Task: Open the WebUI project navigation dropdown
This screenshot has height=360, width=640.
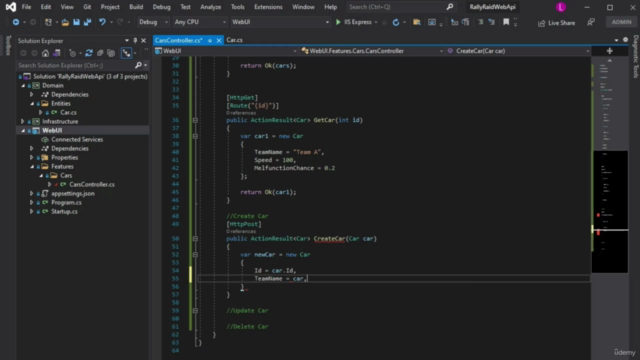Action: [x=226, y=51]
